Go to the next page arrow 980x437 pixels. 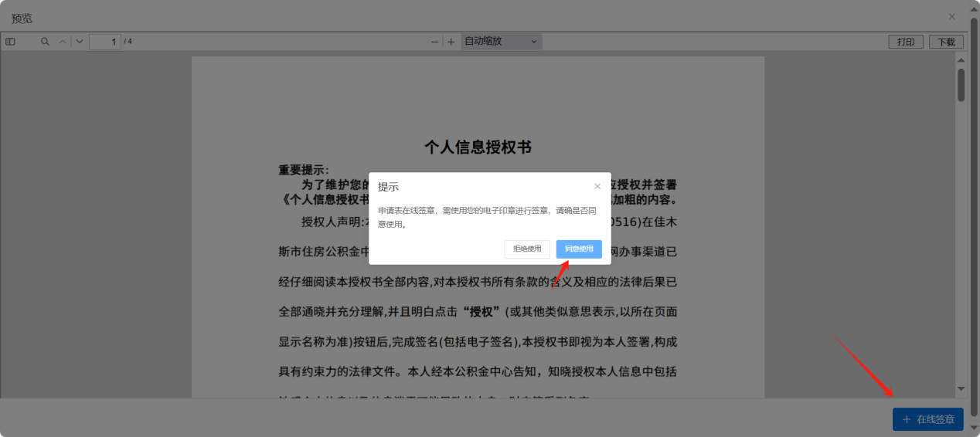(79, 42)
